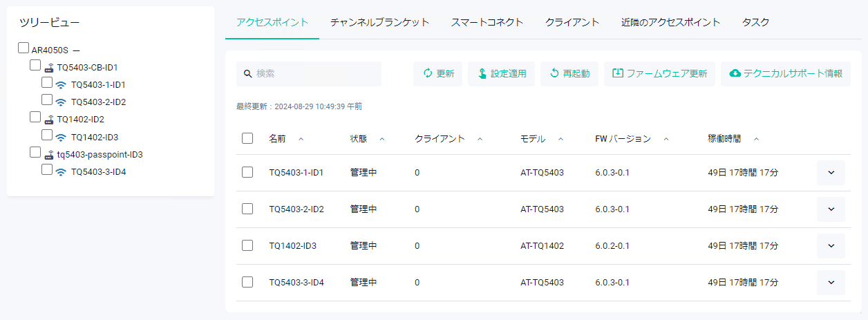This screenshot has height=320, width=868.
Task: Toggle the select-all checkbox in table header
Action: (247, 138)
